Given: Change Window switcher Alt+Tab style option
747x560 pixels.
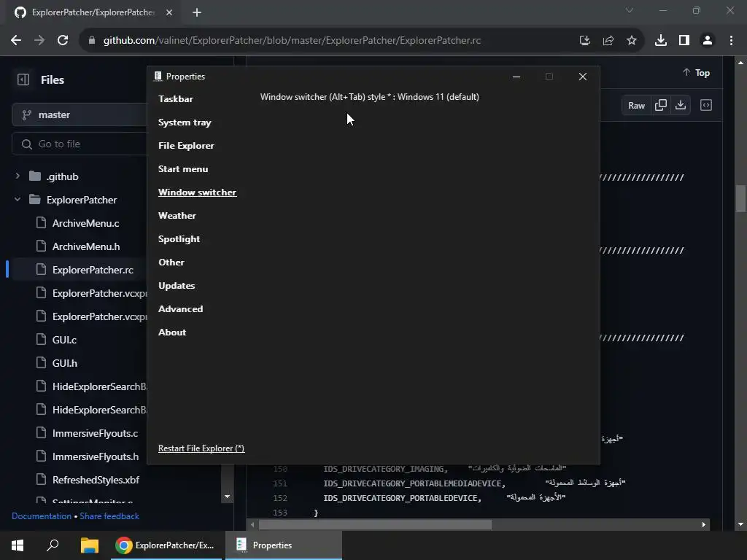Looking at the screenshot, I should pyautogui.click(x=370, y=97).
